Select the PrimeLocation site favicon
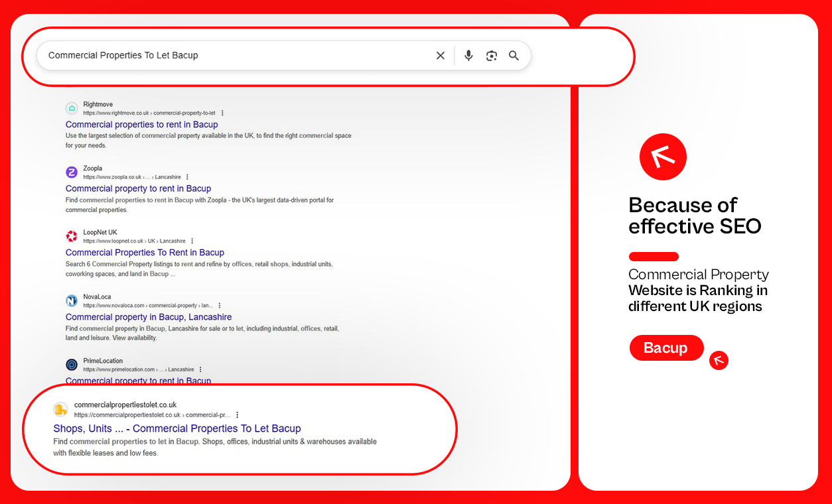Image resolution: width=832 pixels, height=504 pixels. click(x=71, y=364)
